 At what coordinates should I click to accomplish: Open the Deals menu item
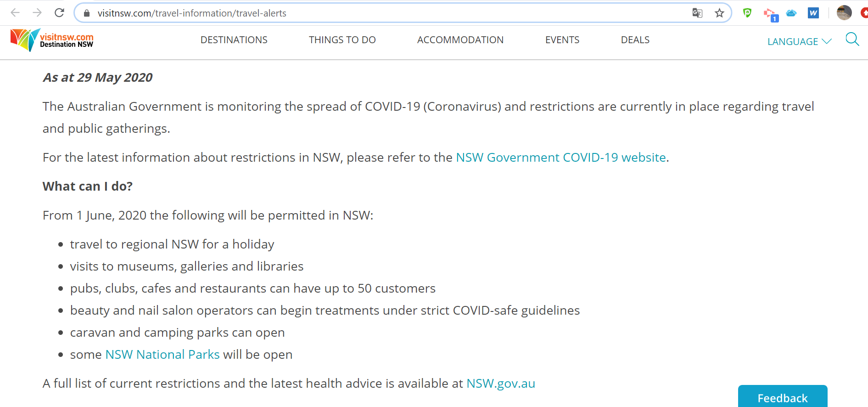pos(635,40)
